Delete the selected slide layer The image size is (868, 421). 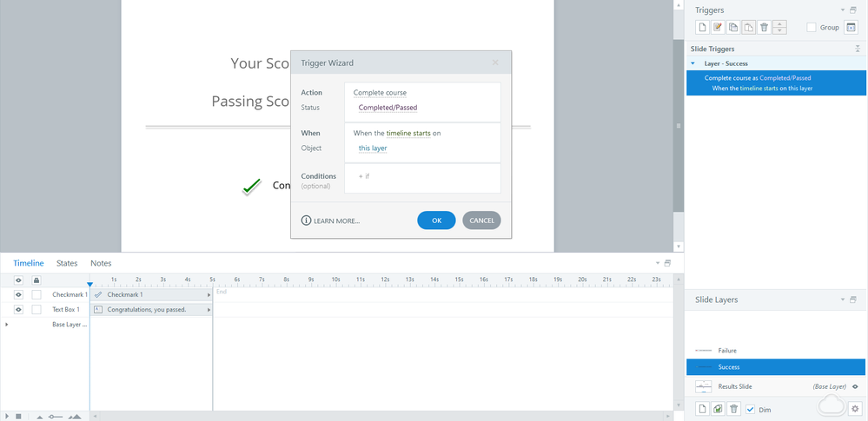[x=733, y=409]
